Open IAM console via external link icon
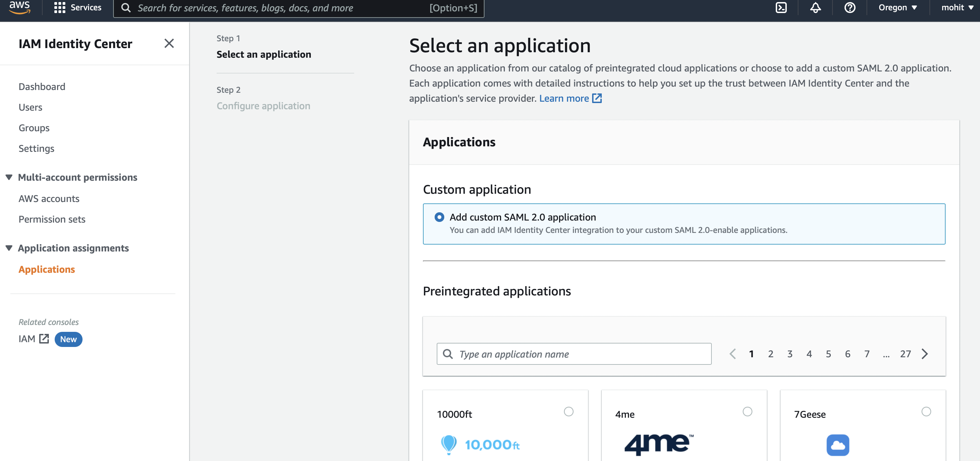Image resolution: width=980 pixels, height=461 pixels. click(44, 339)
